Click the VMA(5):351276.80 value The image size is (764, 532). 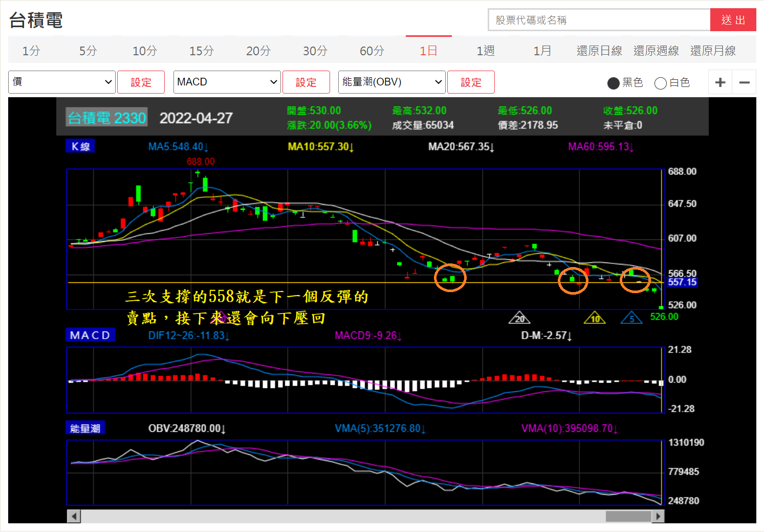(x=380, y=428)
